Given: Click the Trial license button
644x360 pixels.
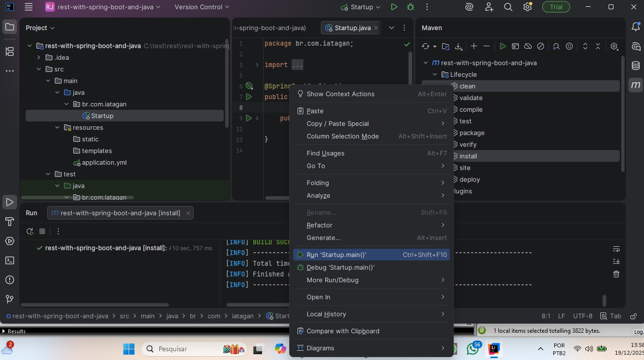Looking at the screenshot, I should (556, 7).
